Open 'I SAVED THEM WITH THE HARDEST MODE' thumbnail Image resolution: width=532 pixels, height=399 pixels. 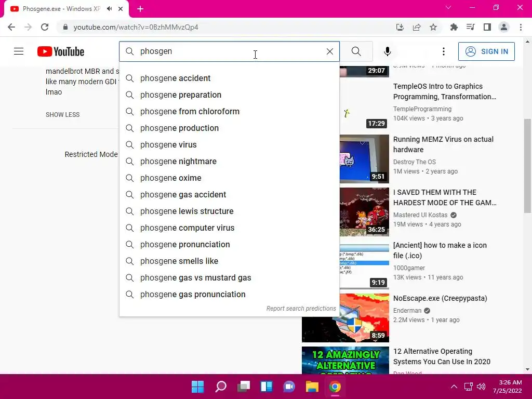pos(364,212)
